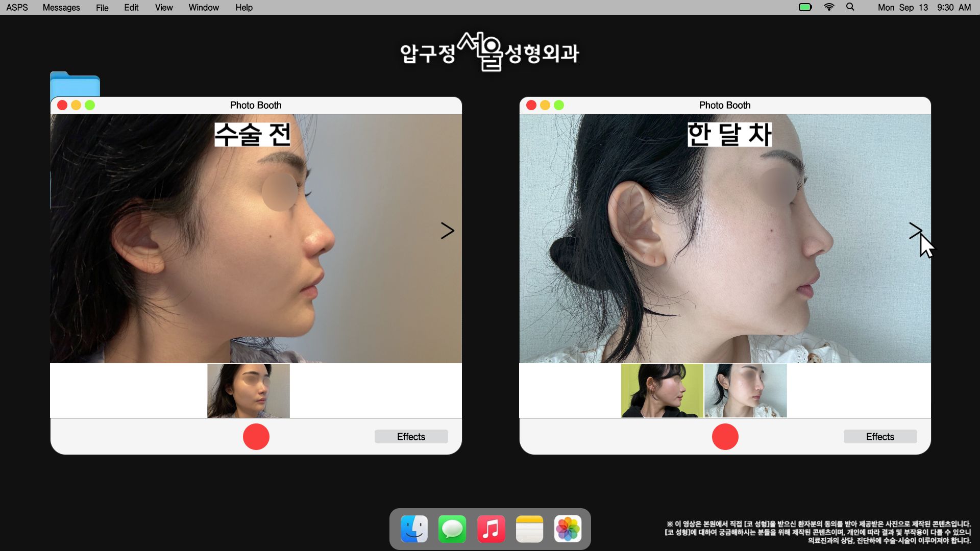Open the Wi-Fi status menu
The width and height of the screenshot is (980, 551).
click(x=829, y=7)
